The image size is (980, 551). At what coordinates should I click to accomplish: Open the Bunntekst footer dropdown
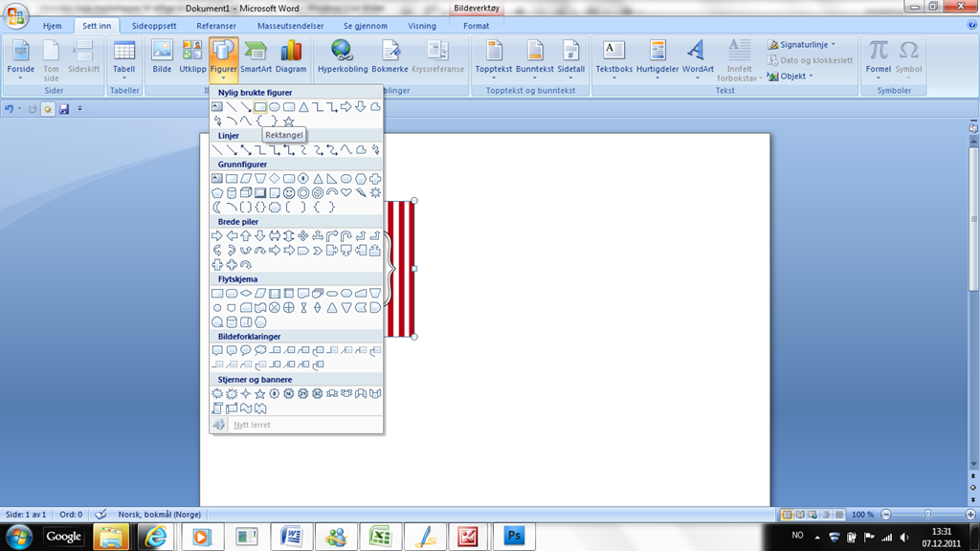pos(534,59)
